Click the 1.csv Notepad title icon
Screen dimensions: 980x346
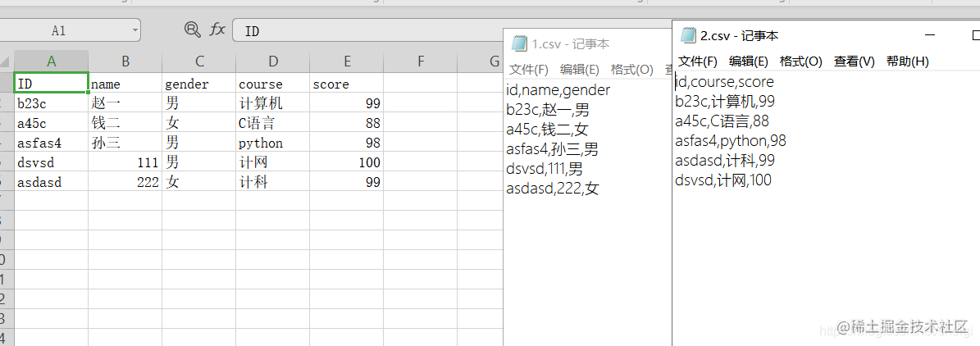[518, 44]
